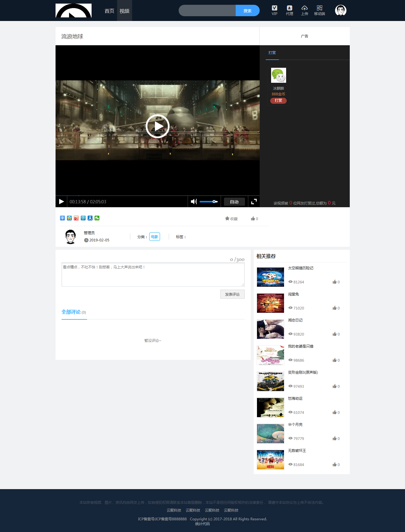Open the user avatar in the header

coord(341,10)
